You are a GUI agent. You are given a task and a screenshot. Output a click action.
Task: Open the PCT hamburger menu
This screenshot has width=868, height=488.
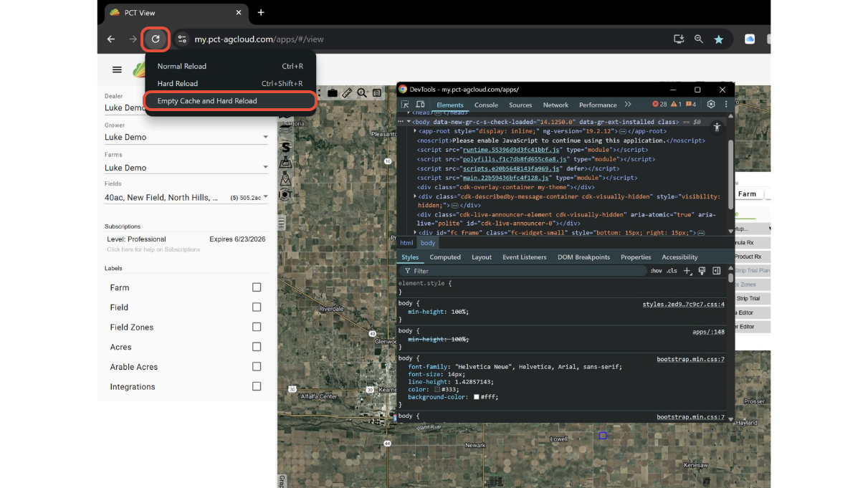click(x=117, y=70)
